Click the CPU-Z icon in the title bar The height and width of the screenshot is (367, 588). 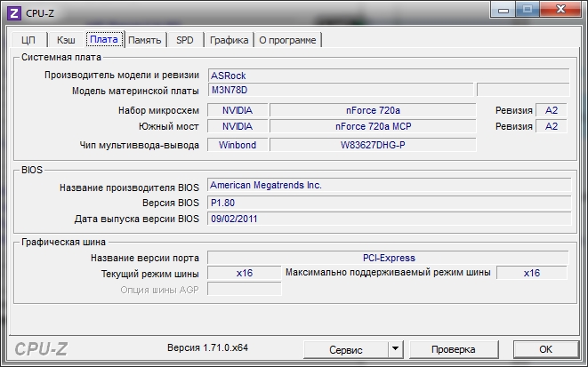pos(13,12)
